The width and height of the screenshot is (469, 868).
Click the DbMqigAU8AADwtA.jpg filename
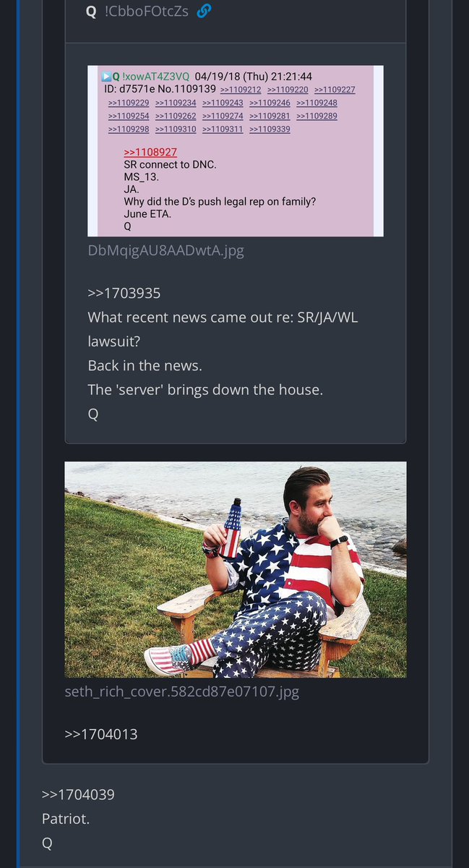(165, 251)
